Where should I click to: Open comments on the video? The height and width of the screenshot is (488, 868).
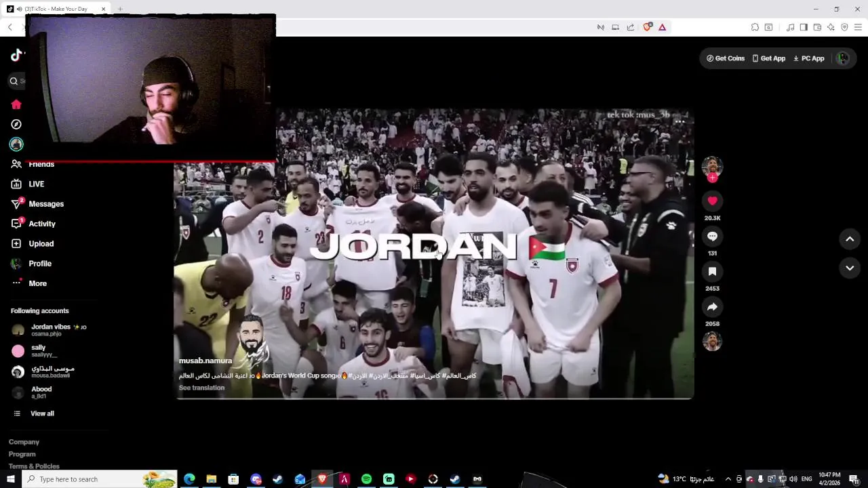[712, 236]
